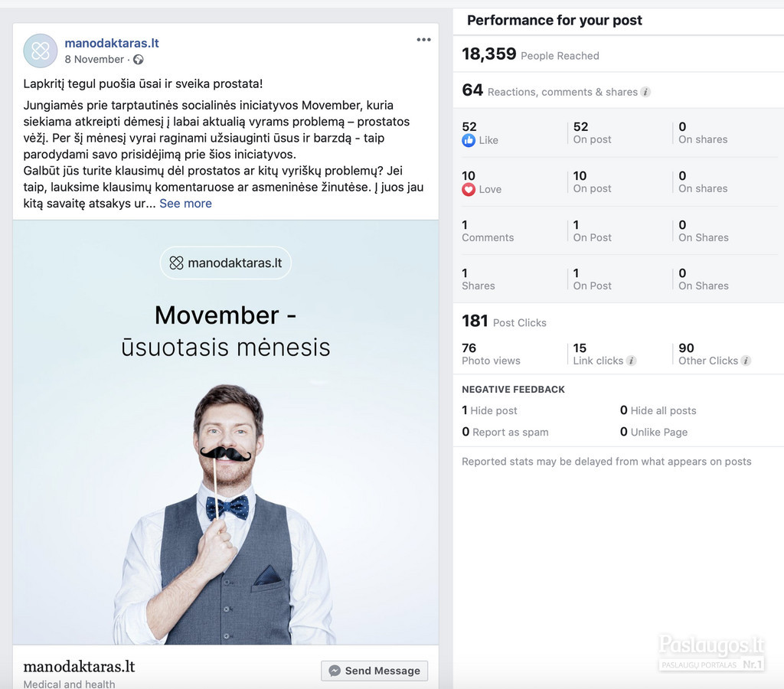Image resolution: width=784 pixels, height=689 pixels.
Task: Click the 181 Post Clicks stat
Action: pos(504,321)
